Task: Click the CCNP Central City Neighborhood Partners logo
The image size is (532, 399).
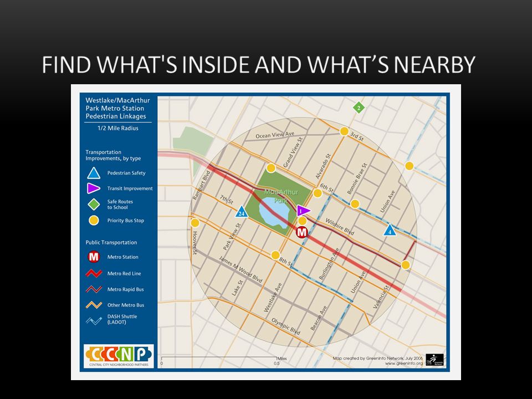Action: pos(119,356)
